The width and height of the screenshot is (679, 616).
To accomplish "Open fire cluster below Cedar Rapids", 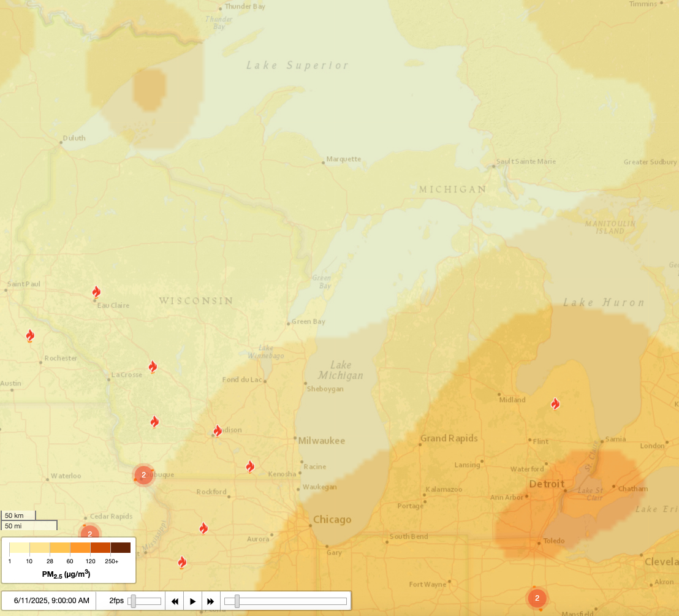I will pos(90,534).
